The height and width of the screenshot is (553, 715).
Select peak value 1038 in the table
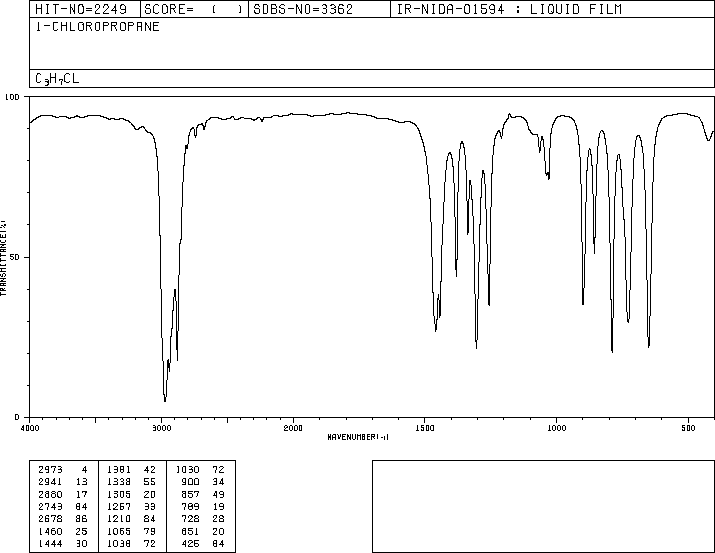(119, 544)
